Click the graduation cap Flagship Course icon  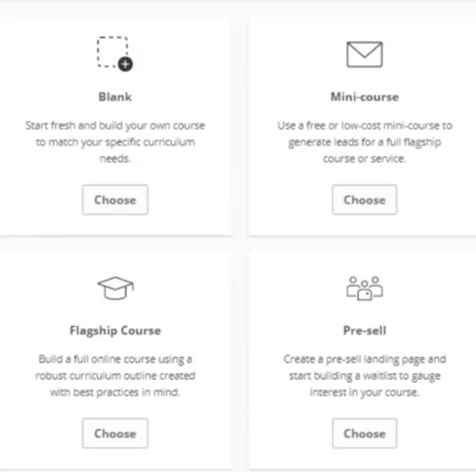115,288
